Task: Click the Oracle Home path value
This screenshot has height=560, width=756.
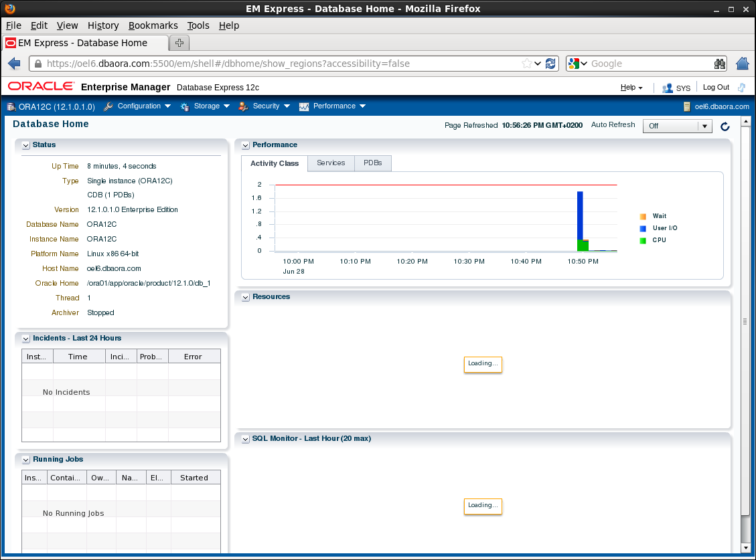Action: click(149, 284)
